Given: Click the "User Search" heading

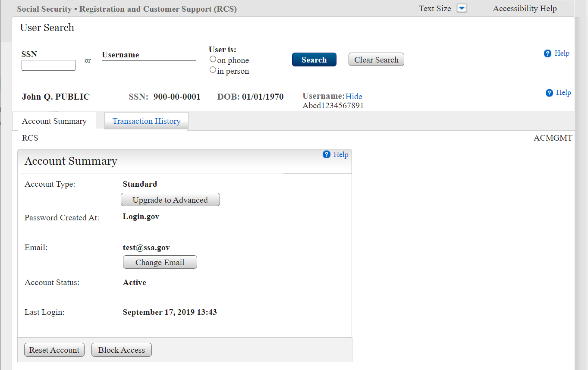Looking at the screenshot, I should pyautogui.click(x=47, y=28).
